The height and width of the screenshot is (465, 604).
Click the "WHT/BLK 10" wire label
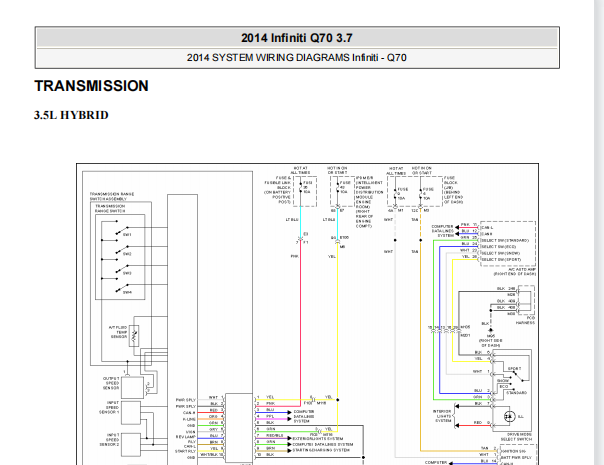tap(211, 455)
